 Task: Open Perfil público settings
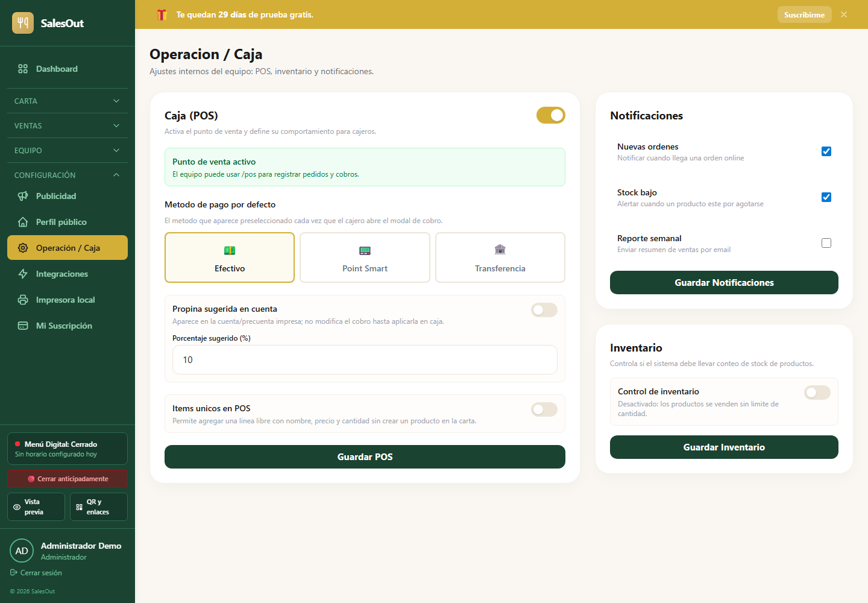68,222
